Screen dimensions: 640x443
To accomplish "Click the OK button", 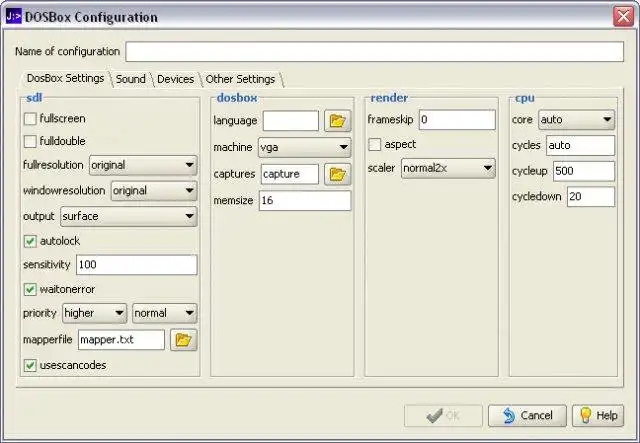I will (443, 416).
